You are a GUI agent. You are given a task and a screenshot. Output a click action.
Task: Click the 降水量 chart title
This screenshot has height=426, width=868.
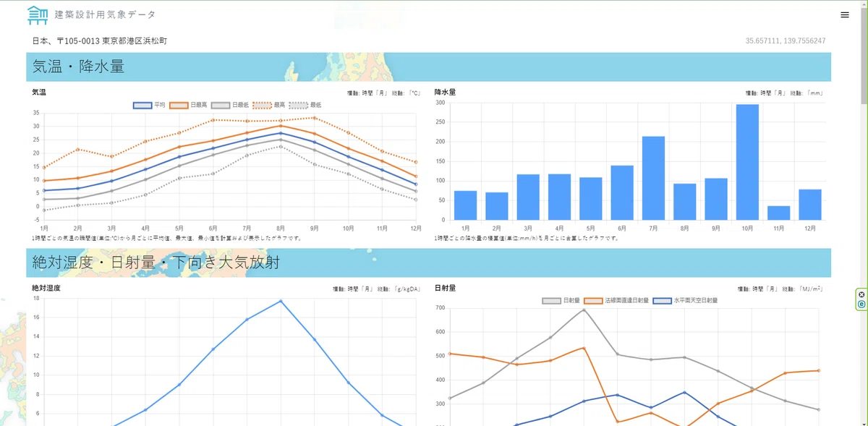pyautogui.click(x=445, y=93)
